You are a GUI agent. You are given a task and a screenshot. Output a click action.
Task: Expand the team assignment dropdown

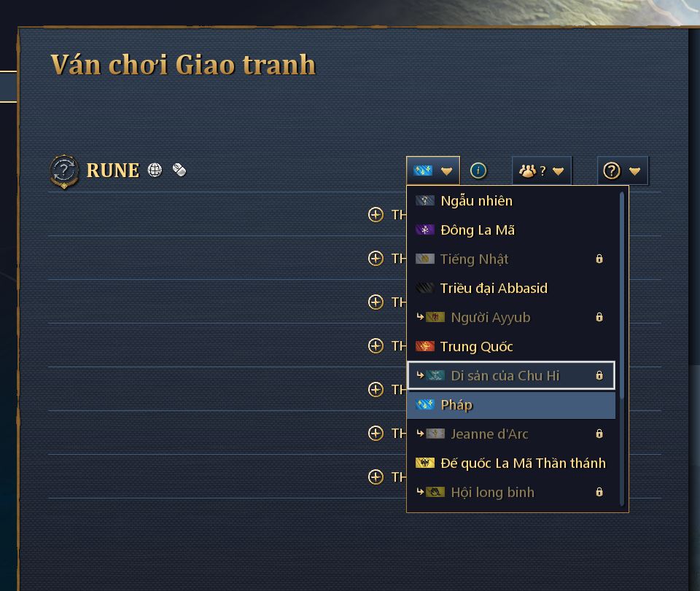point(559,170)
